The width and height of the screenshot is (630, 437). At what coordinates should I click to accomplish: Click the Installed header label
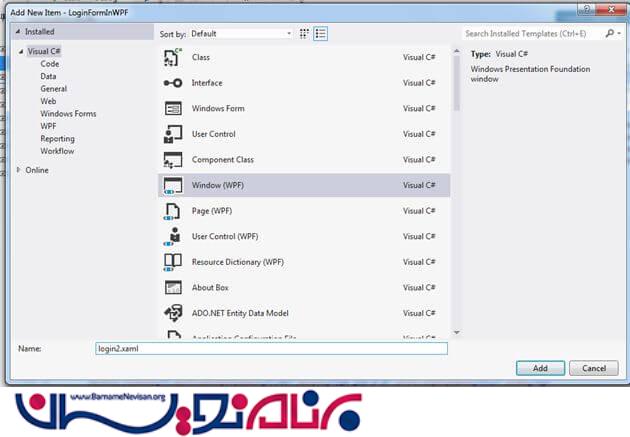tap(40, 31)
